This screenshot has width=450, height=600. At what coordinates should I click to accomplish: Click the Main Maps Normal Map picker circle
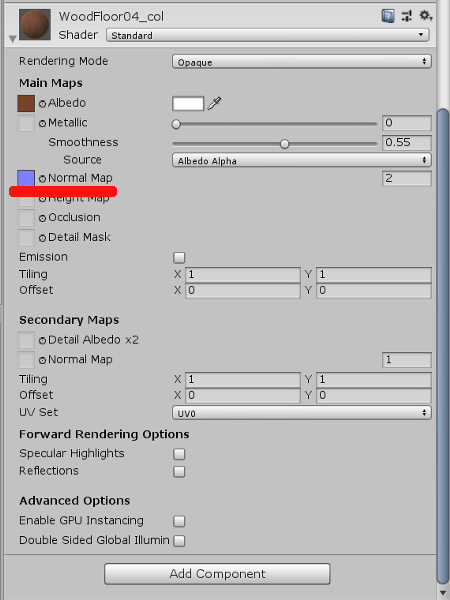(x=42, y=179)
